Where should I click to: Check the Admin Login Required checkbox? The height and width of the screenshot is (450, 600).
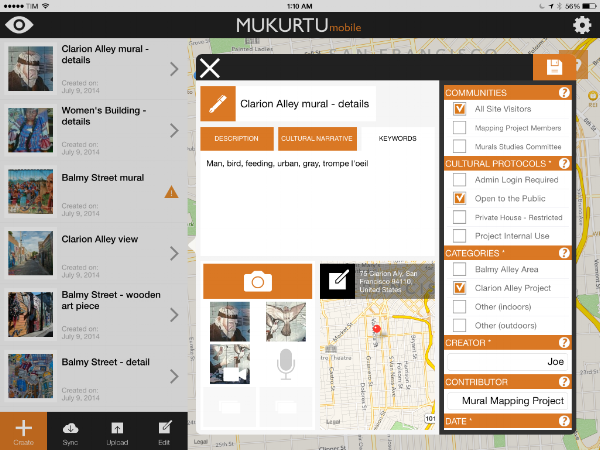coord(459,179)
